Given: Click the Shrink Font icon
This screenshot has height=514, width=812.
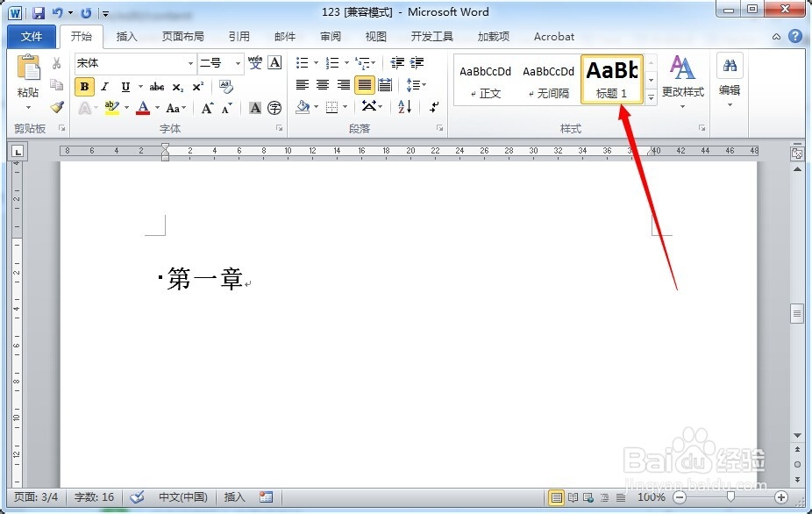Looking at the screenshot, I should click(x=227, y=108).
